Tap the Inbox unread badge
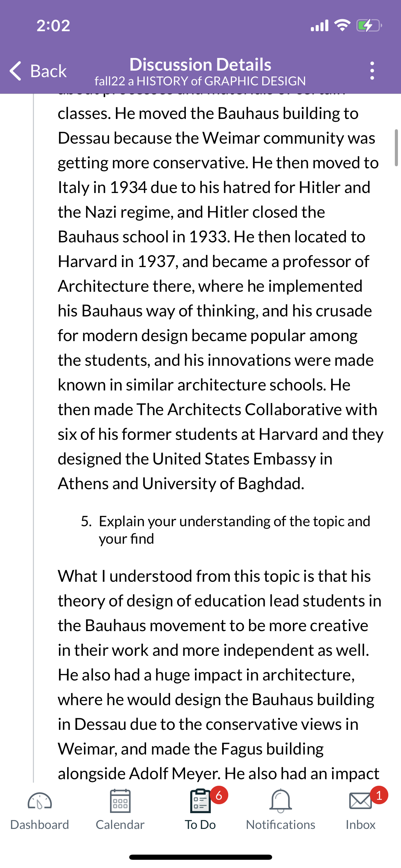Image resolution: width=401 pixels, height=868 pixels. coord(379,795)
